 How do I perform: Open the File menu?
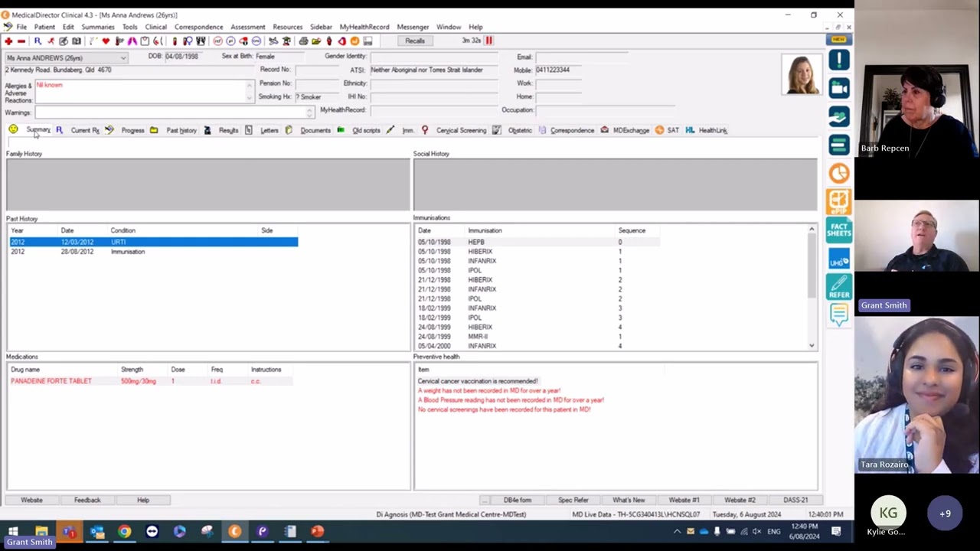pos(21,27)
